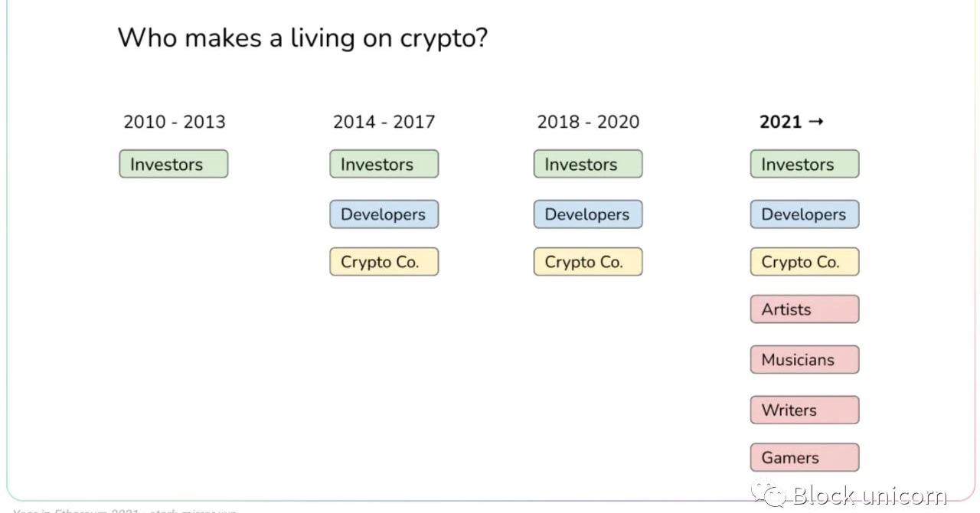Choose the red Writers box
The height and width of the screenshot is (513, 980).
pos(805,410)
